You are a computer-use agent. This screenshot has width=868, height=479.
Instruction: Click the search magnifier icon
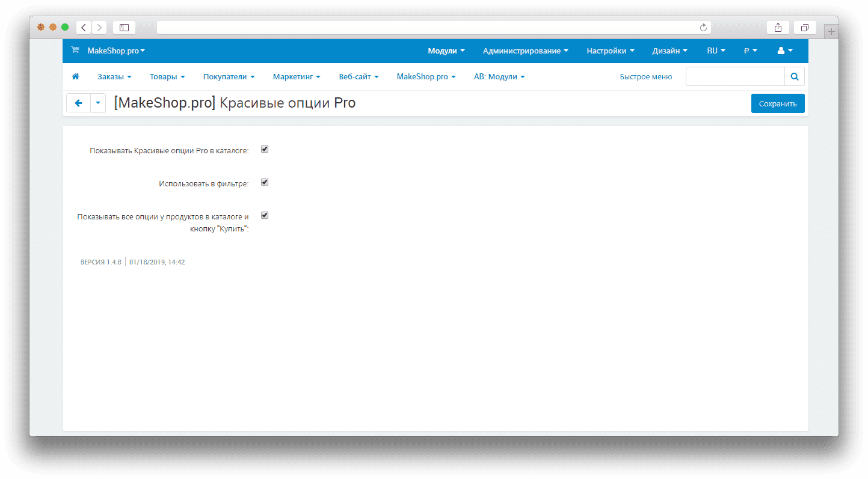click(795, 77)
